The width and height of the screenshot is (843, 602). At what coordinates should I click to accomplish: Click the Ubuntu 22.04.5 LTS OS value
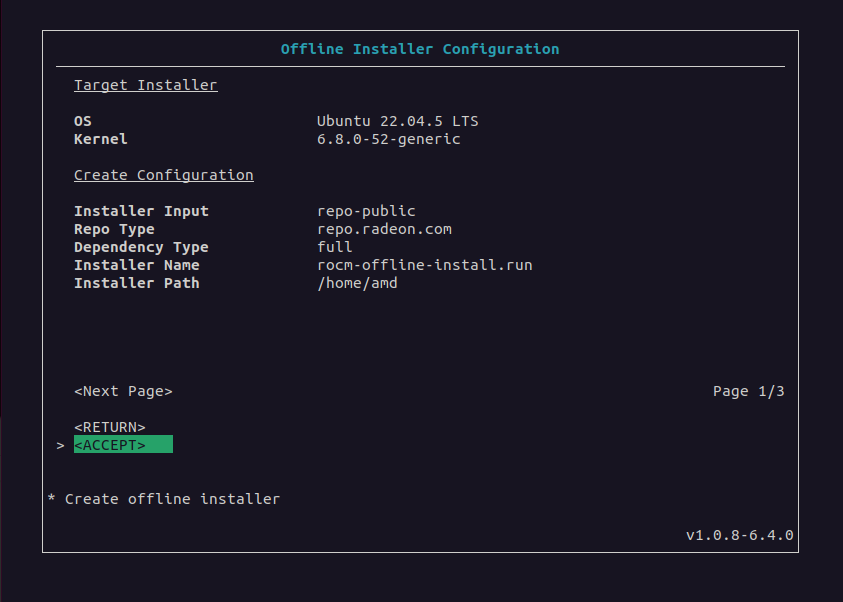398,121
